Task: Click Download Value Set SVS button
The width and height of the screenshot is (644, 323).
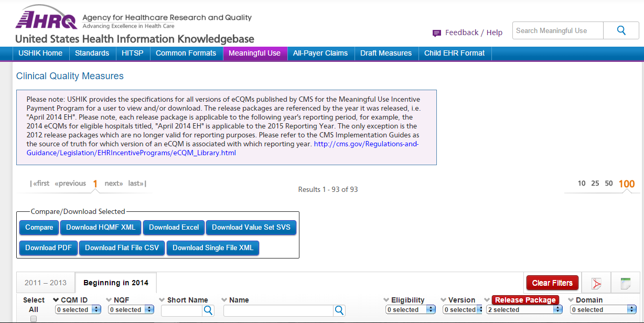Action: click(251, 228)
